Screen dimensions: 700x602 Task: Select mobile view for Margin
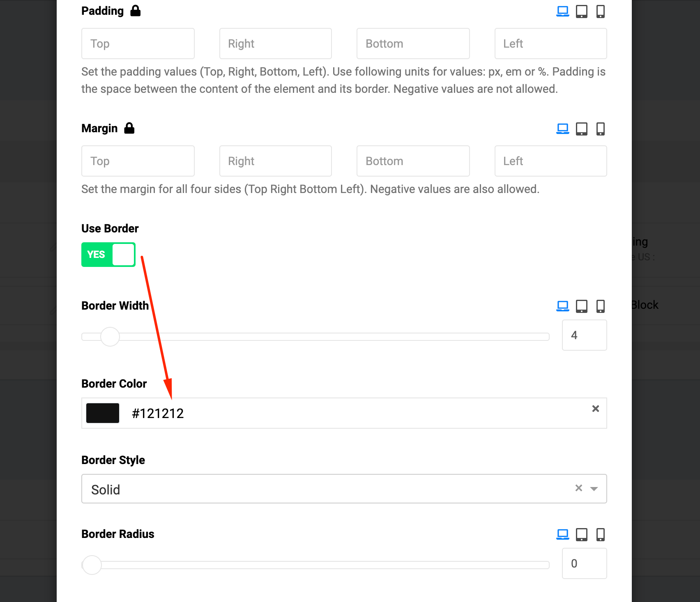pos(600,129)
